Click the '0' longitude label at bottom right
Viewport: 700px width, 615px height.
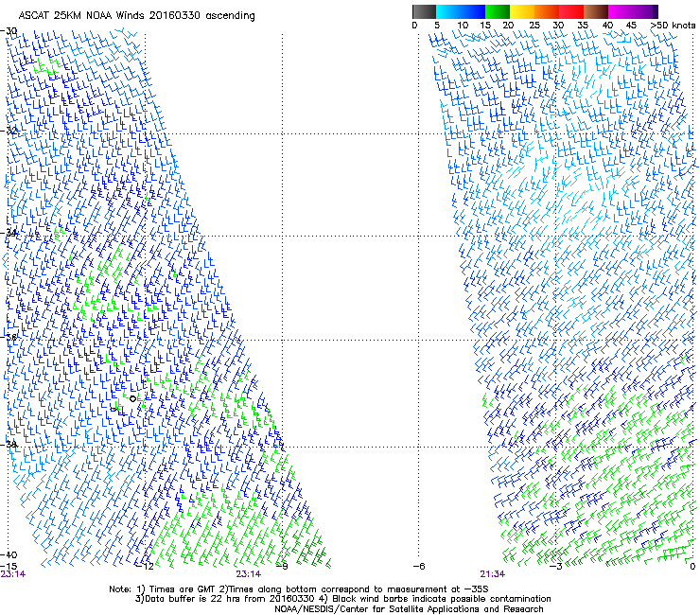(692, 567)
